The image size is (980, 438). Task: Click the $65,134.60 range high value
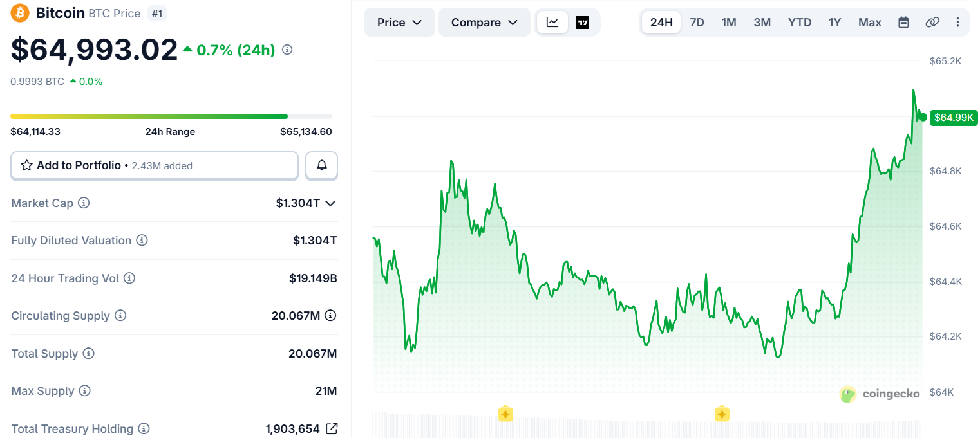click(306, 132)
